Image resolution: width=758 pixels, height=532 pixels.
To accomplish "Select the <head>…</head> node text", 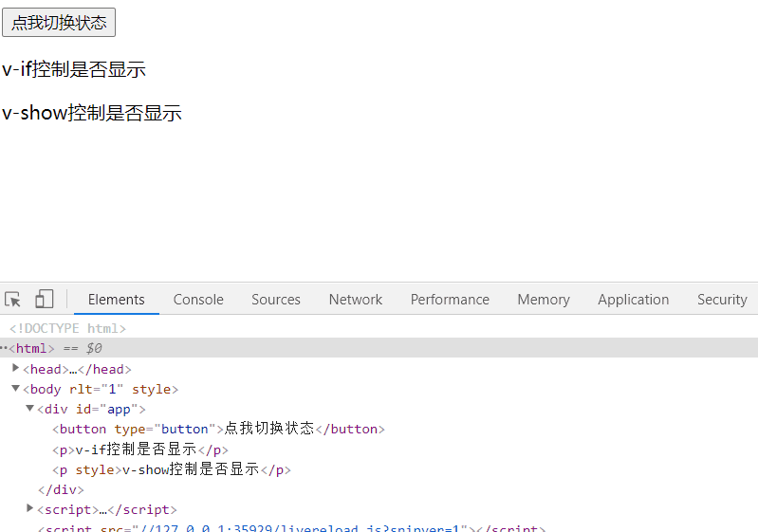I will click(x=77, y=369).
